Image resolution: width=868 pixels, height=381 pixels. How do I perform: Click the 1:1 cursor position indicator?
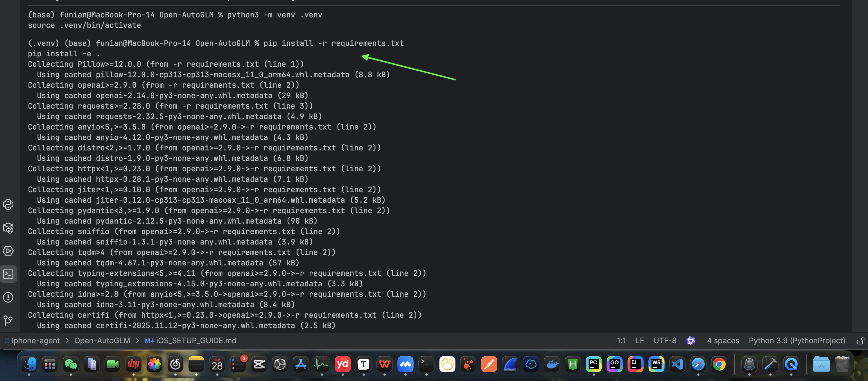point(621,341)
